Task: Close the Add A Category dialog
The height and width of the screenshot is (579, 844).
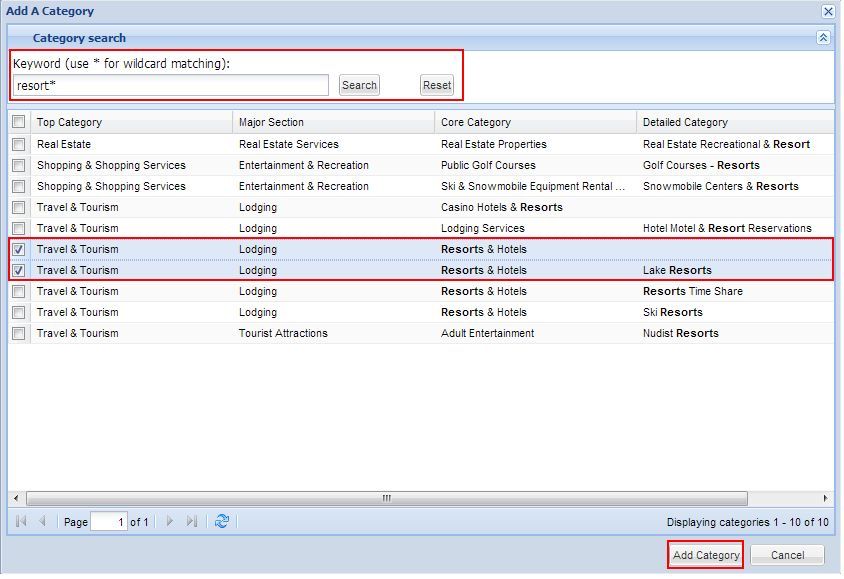Action: click(x=828, y=12)
